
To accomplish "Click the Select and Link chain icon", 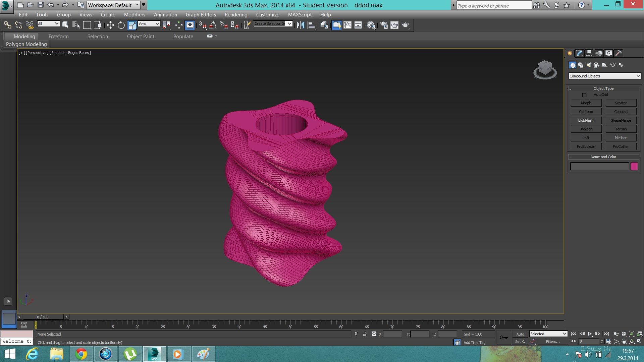I will (x=7, y=25).
